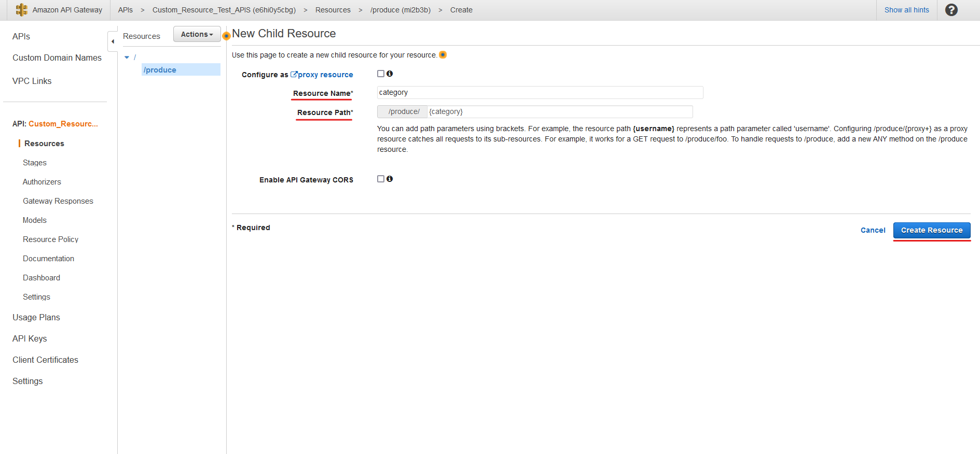Open Resource Policy page

tap(51, 239)
